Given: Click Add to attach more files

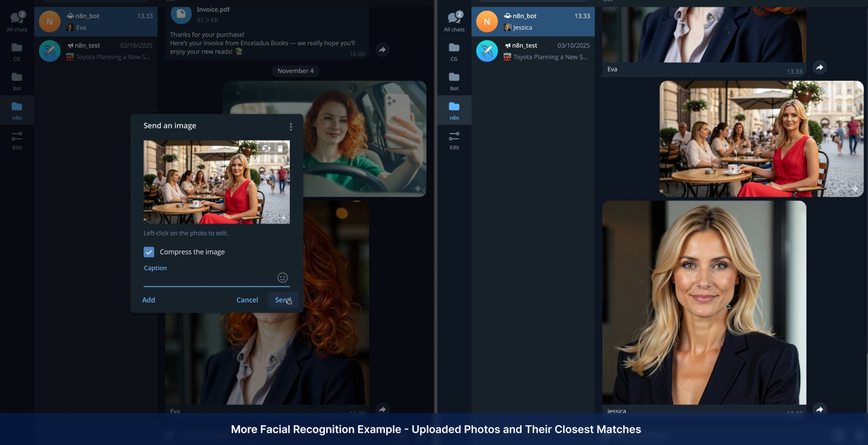Looking at the screenshot, I should tap(149, 300).
